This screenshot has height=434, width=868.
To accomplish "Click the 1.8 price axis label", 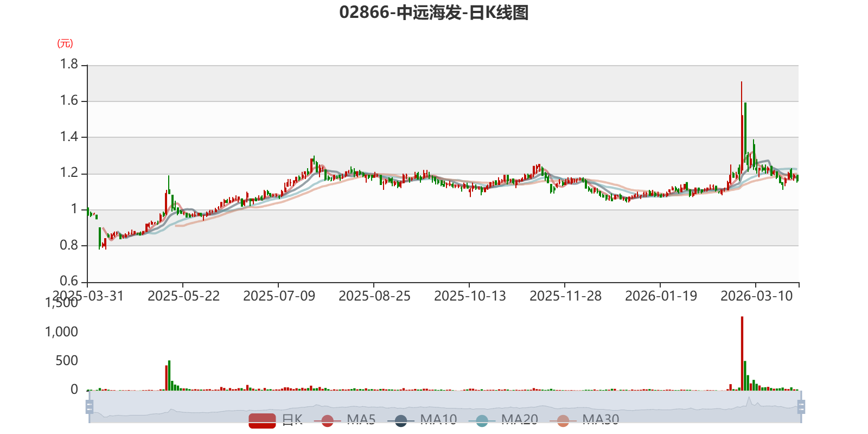I will pyautogui.click(x=69, y=65).
